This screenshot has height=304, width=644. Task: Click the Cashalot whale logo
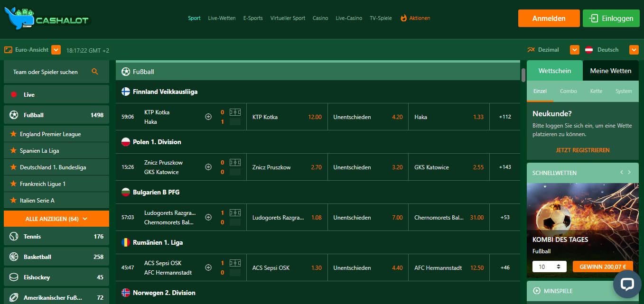pos(47,19)
